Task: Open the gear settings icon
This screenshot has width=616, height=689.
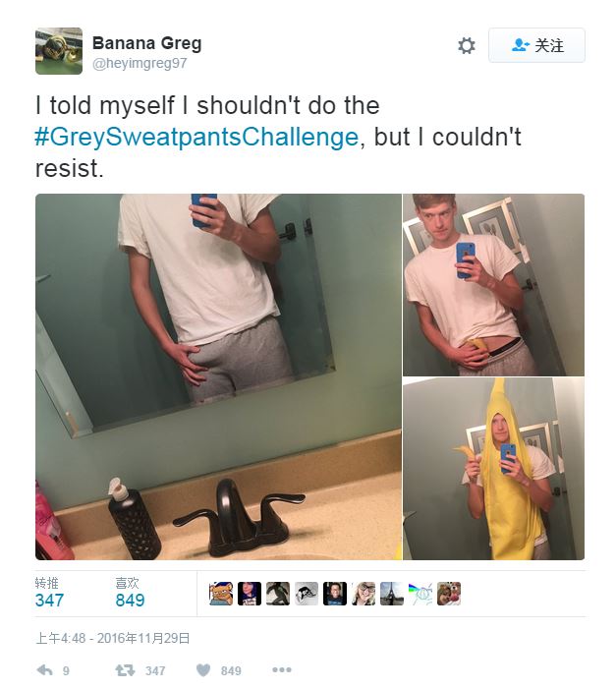Action: tap(466, 45)
